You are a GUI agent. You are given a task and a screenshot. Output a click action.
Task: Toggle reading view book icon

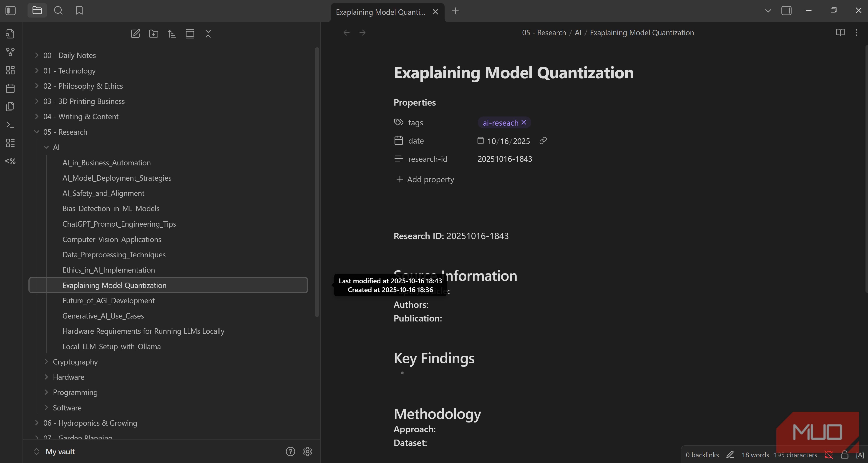pyautogui.click(x=840, y=32)
